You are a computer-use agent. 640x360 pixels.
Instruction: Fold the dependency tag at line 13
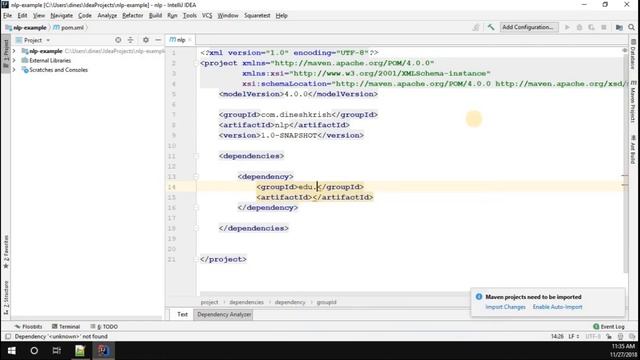coord(196,177)
